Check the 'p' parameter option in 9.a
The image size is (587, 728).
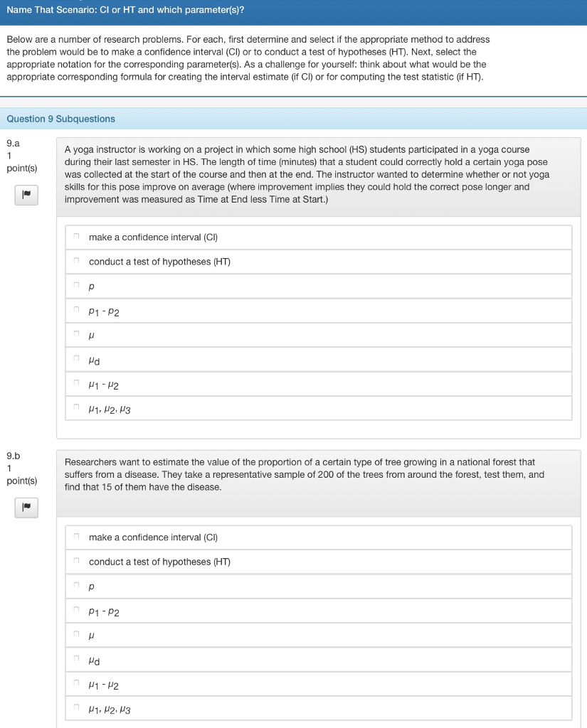tap(76, 284)
